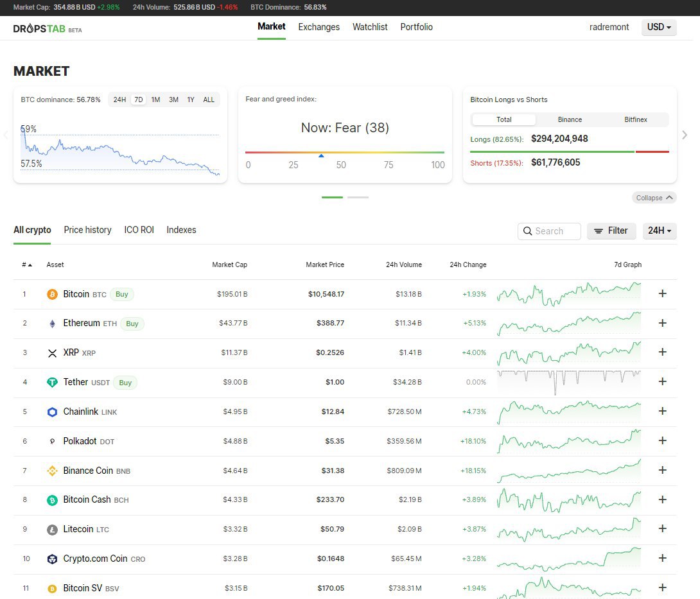Sort by 24h Change column header
This screenshot has width=700, height=599.
pyautogui.click(x=468, y=265)
